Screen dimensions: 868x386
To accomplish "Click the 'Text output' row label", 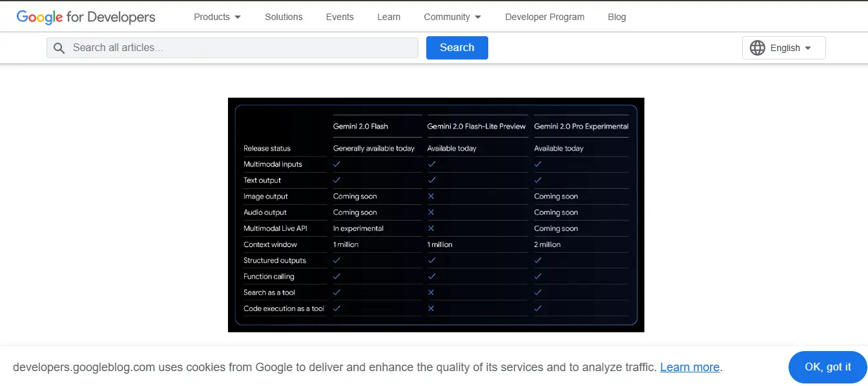I will point(262,180).
